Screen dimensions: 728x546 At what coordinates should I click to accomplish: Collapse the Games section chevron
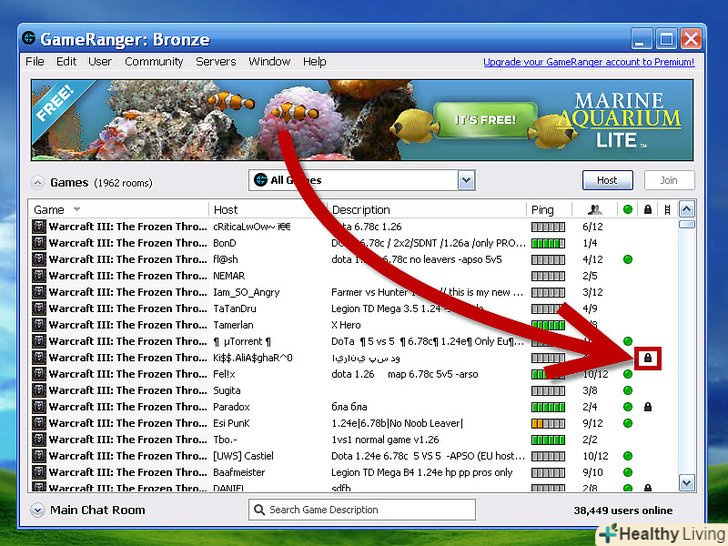point(38,183)
